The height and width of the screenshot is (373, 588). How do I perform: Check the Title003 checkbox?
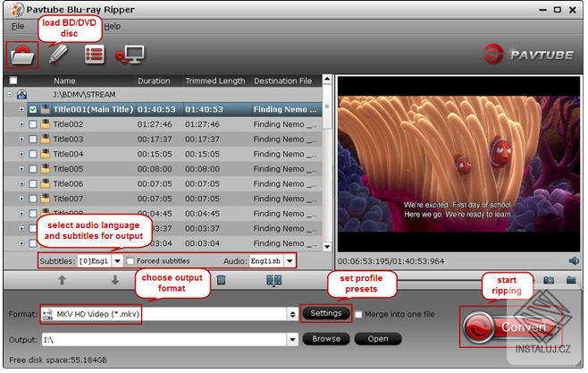[x=33, y=140]
